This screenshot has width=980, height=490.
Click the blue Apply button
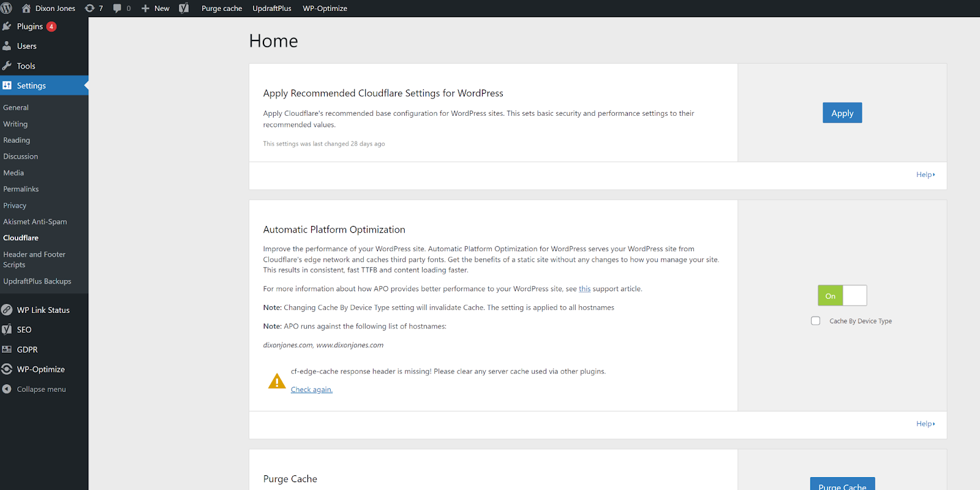tap(842, 113)
